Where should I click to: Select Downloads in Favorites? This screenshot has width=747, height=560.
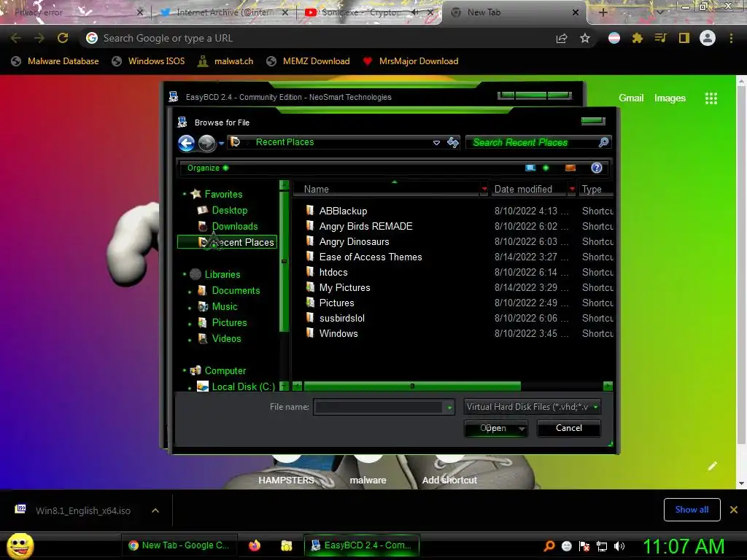click(234, 226)
